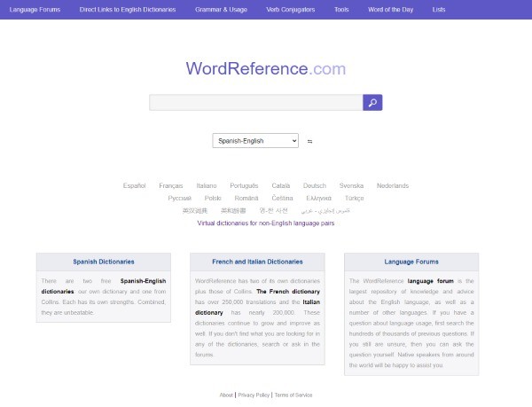The height and width of the screenshot is (407, 532).
Task: Swap language direction with arrows icon
Action: click(x=309, y=141)
